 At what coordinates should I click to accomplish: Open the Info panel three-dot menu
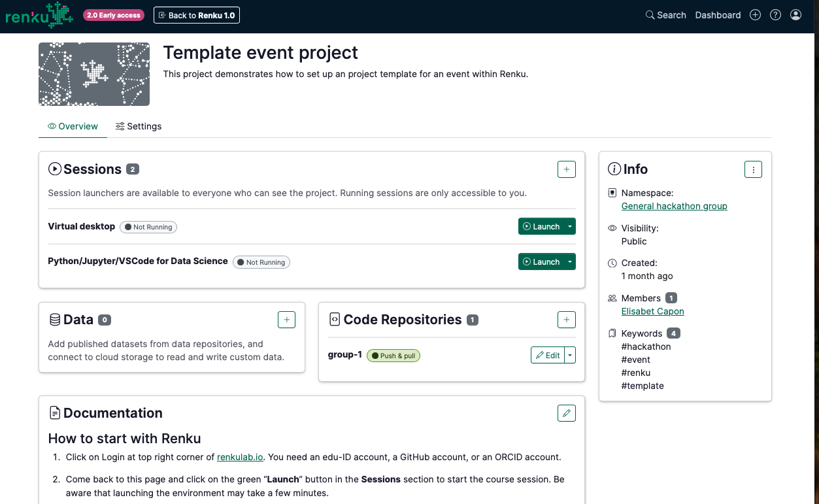[x=753, y=169]
